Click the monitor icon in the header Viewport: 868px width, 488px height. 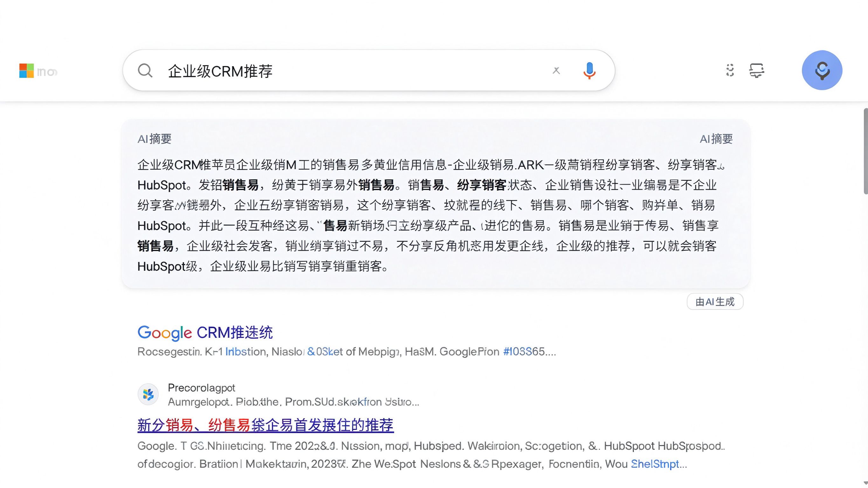coord(756,71)
